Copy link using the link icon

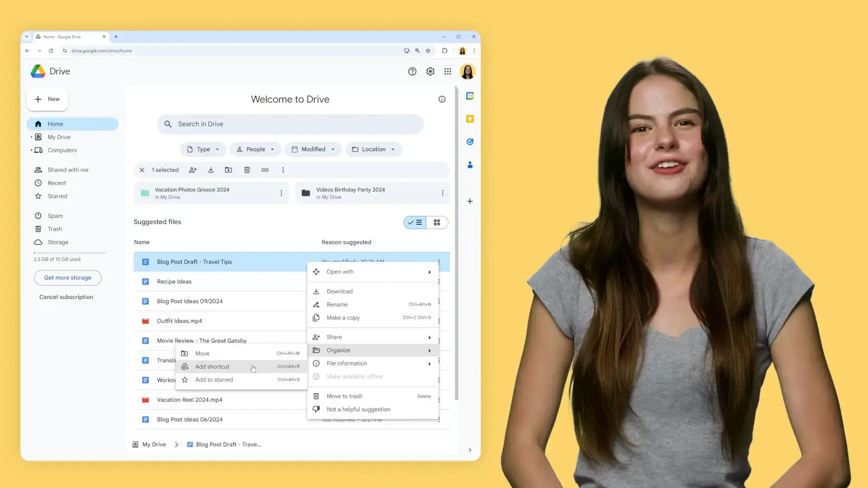(x=265, y=170)
